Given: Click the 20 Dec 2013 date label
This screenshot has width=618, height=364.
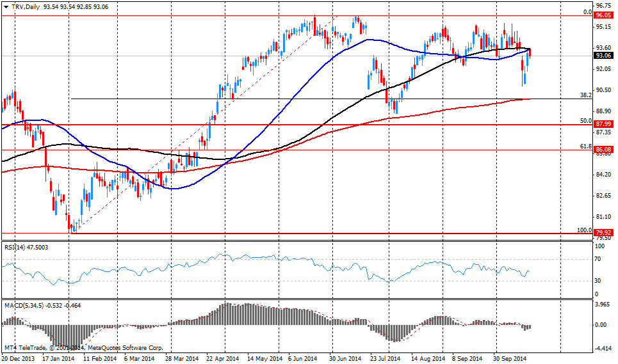Looking at the screenshot, I should [18, 358].
